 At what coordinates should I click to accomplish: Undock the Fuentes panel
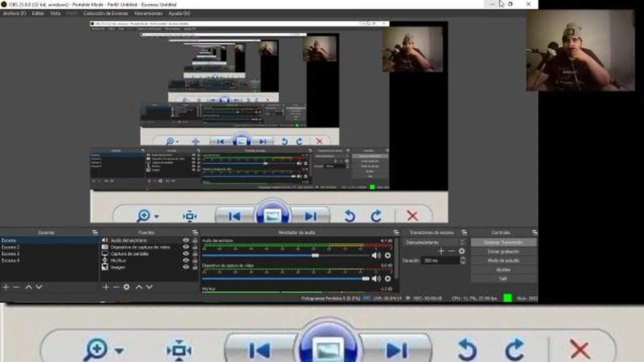[194, 233]
